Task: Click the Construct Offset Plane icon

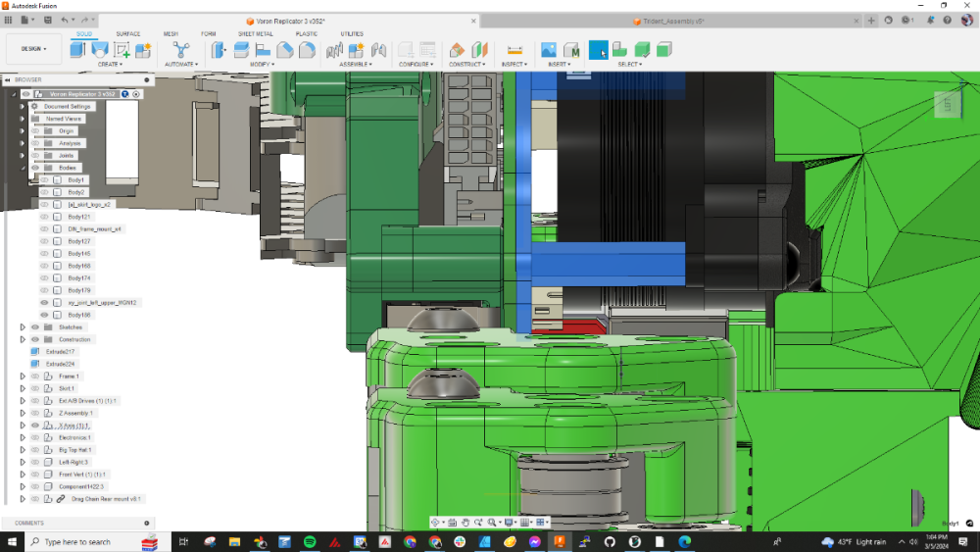Action: pyautogui.click(x=457, y=50)
